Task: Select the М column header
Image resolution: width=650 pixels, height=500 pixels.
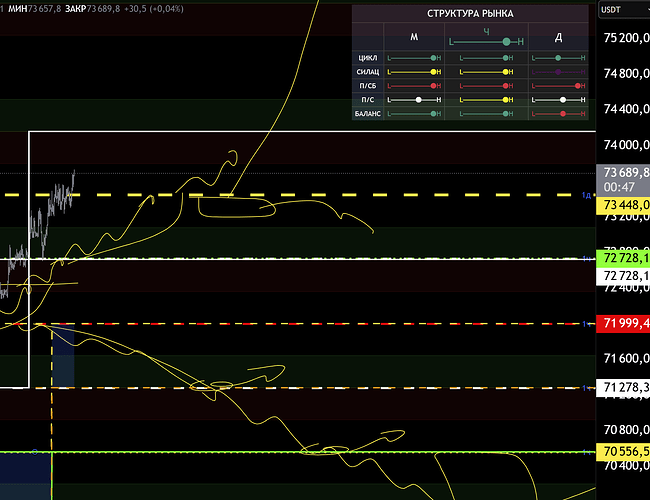Action: coord(414,37)
